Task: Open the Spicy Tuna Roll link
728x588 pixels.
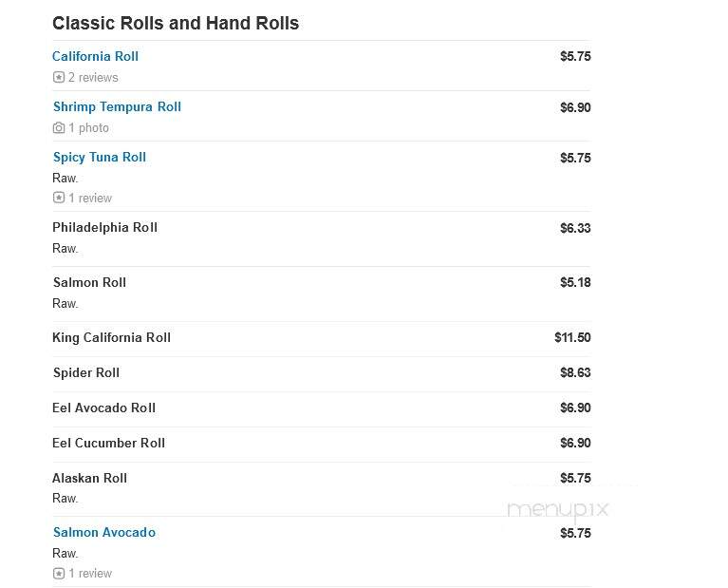Action: pos(100,157)
